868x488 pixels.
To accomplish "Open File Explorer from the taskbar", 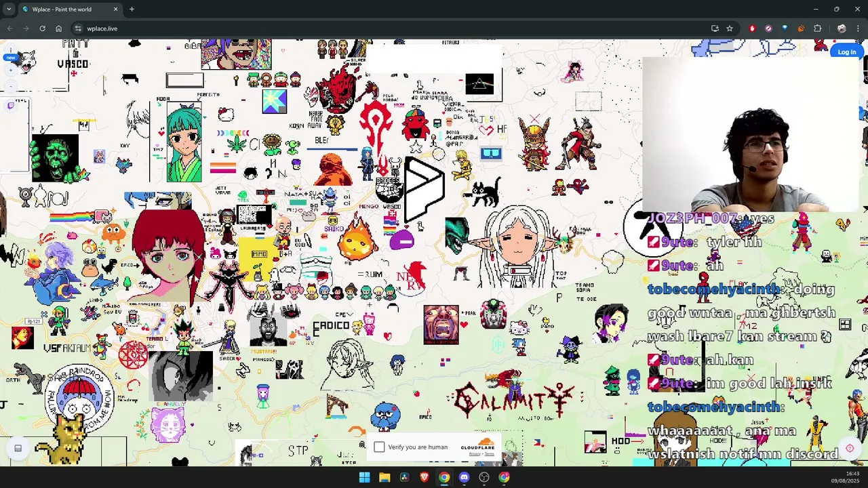I will tap(384, 477).
